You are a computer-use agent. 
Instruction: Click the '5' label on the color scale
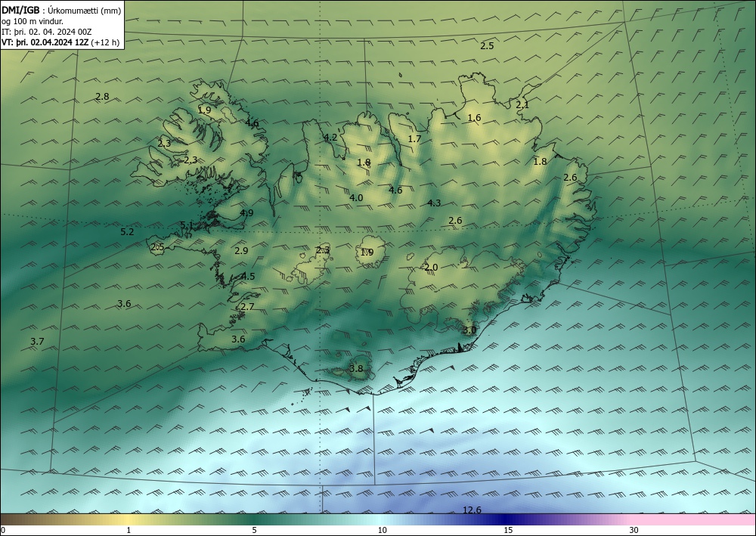point(254,531)
